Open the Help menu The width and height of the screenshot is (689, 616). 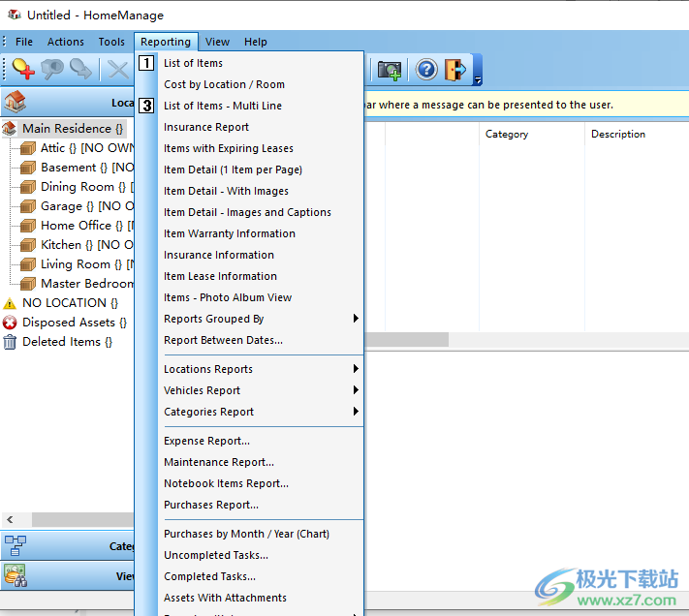point(255,42)
